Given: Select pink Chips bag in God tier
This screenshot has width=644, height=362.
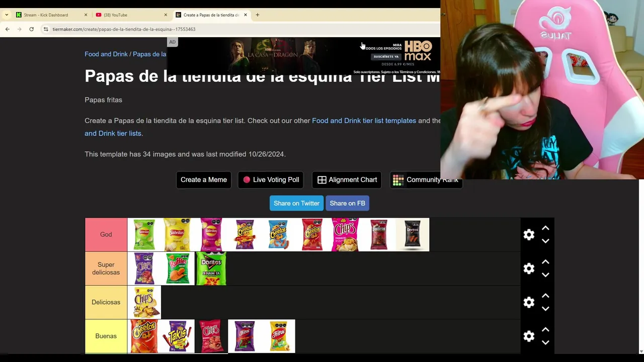Looking at the screenshot, I should (345, 234).
